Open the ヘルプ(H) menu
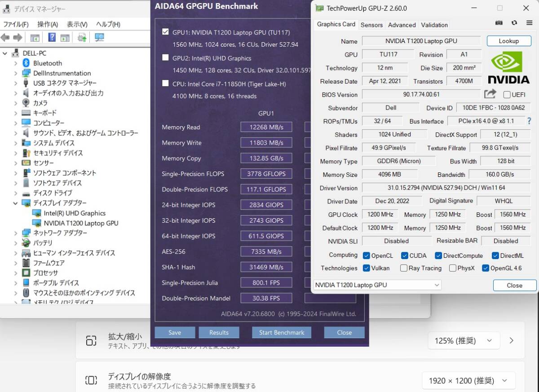This screenshot has height=392, width=539. point(108,24)
